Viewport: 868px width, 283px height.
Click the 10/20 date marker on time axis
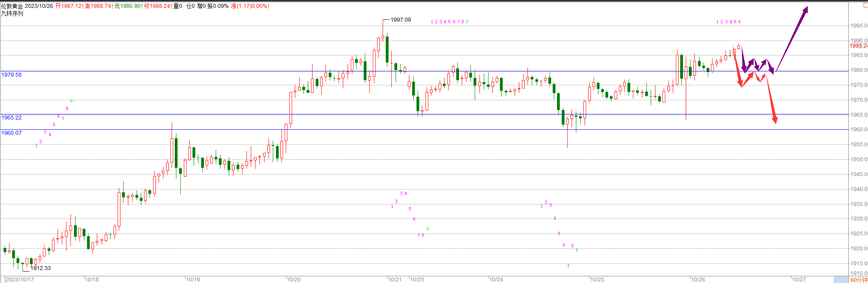(x=294, y=279)
